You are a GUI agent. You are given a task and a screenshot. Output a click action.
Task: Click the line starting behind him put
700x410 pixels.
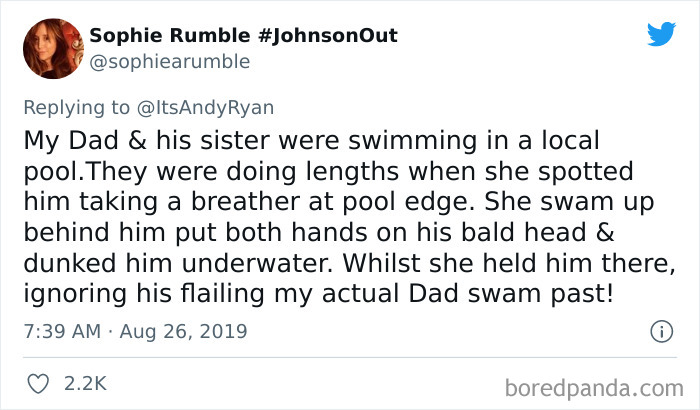[319, 232]
